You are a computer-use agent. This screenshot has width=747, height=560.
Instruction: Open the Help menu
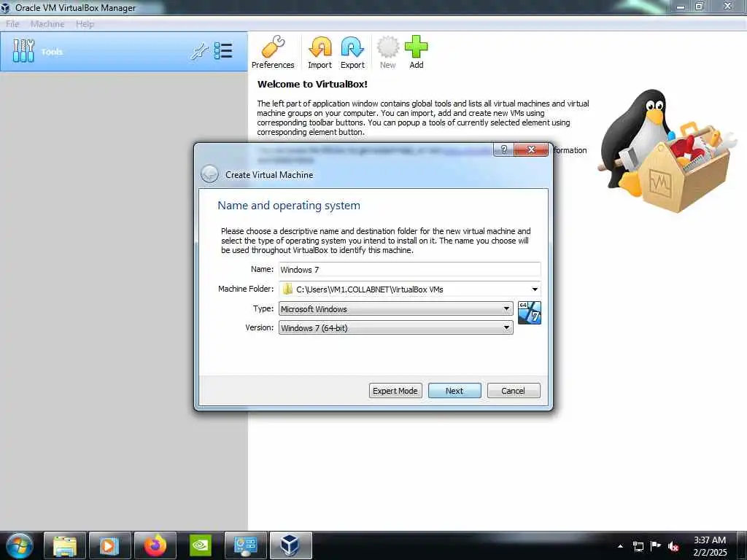tap(85, 24)
